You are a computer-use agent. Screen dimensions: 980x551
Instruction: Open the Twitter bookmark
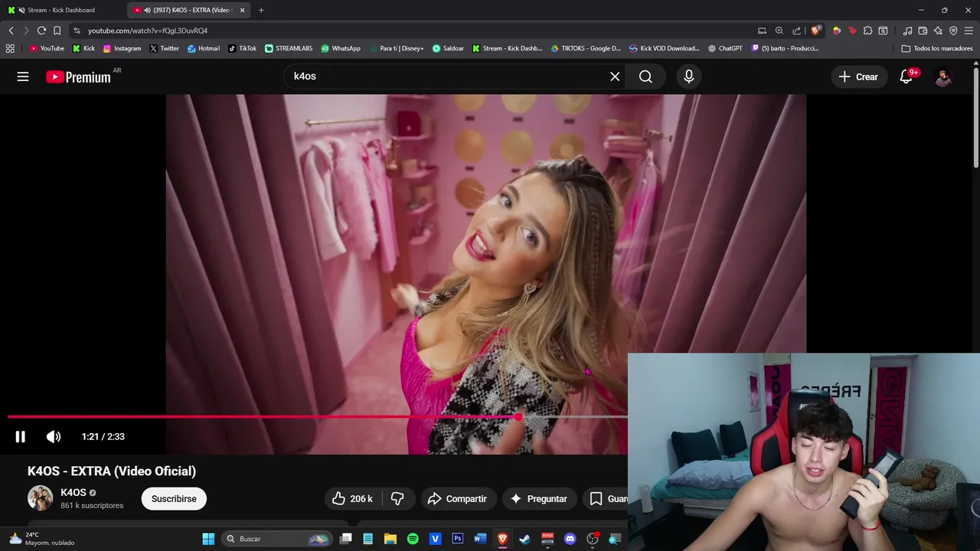[165, 48]
